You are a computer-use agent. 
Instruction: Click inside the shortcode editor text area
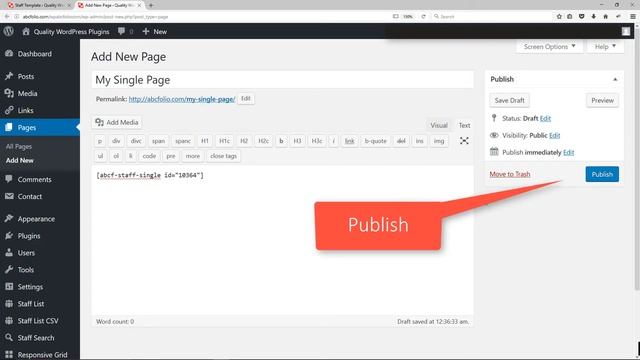pos(282,241)
